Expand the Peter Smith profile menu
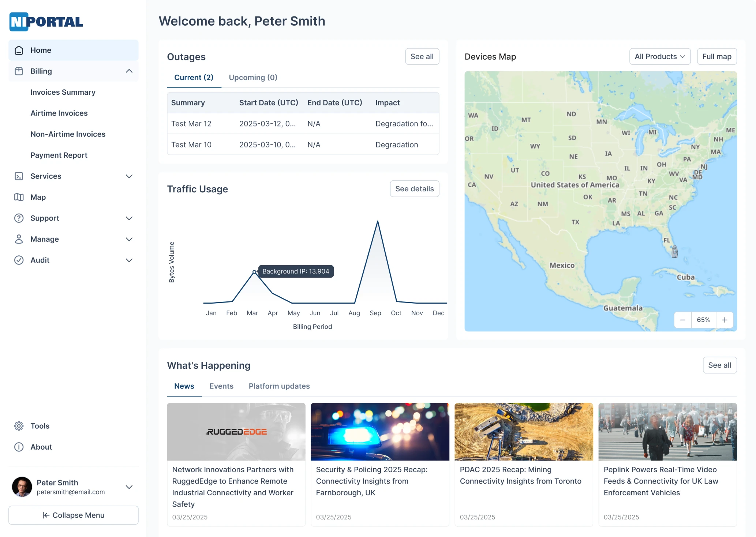Viewport: 756px width, 537px height. point(129,487)
